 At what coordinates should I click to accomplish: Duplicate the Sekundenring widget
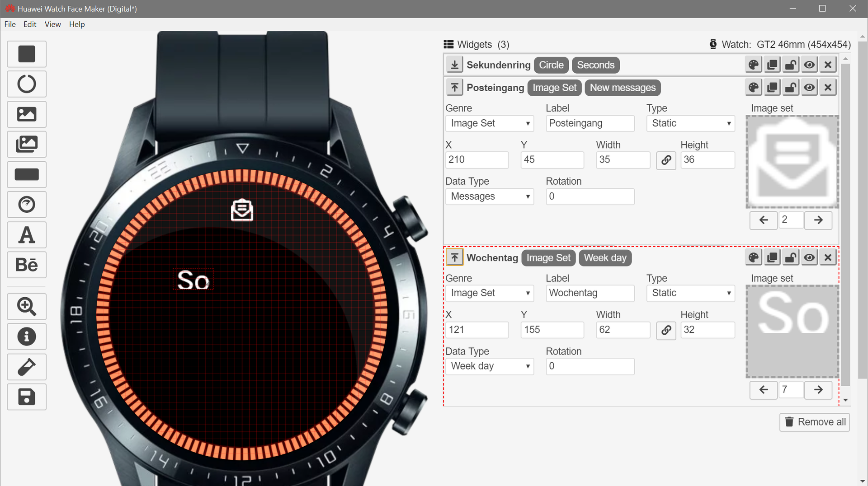coord(772,65)
